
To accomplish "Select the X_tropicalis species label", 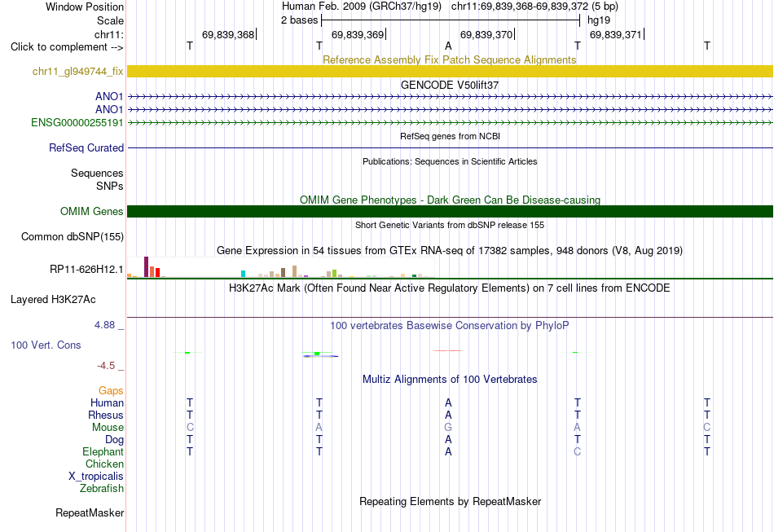I will click(96, 477).
